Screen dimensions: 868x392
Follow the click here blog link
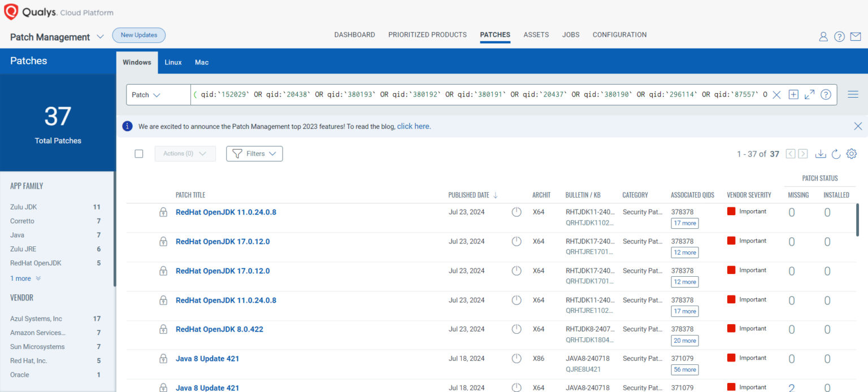(x=413, y=126)
